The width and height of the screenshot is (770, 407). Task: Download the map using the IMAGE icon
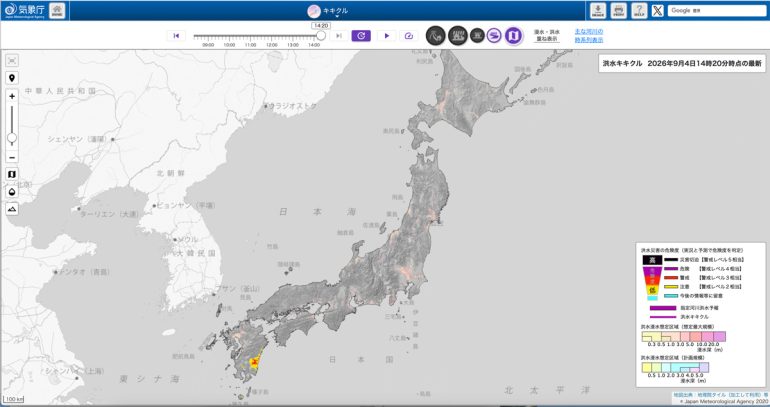(598, 10)
